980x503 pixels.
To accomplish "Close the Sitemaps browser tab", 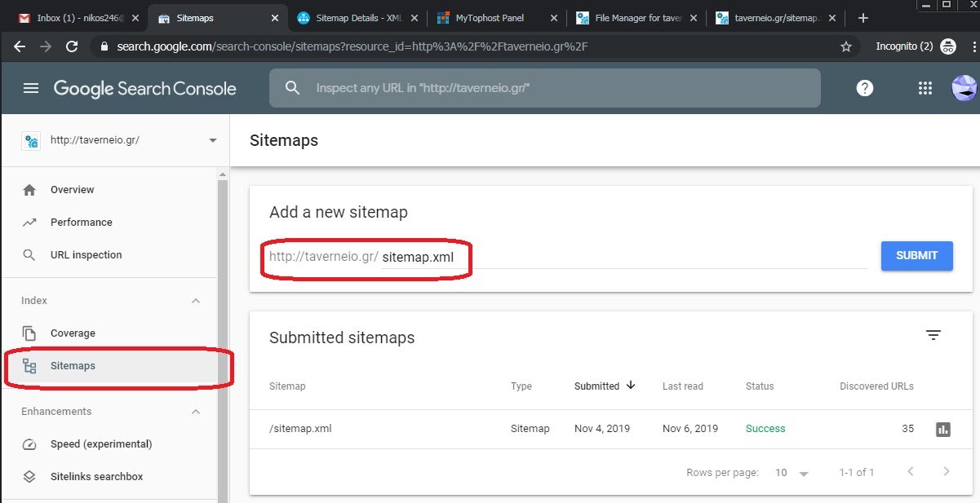I will pos(273,18).
